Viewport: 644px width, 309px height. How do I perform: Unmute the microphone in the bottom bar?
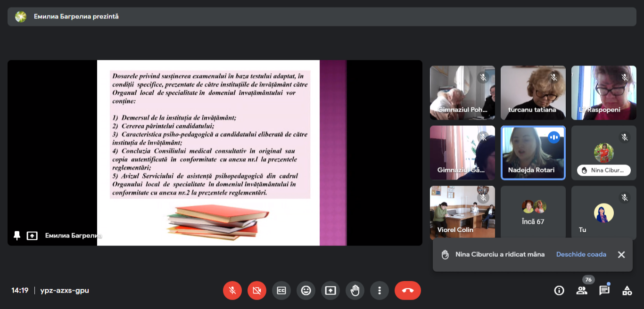coord(232,291)
